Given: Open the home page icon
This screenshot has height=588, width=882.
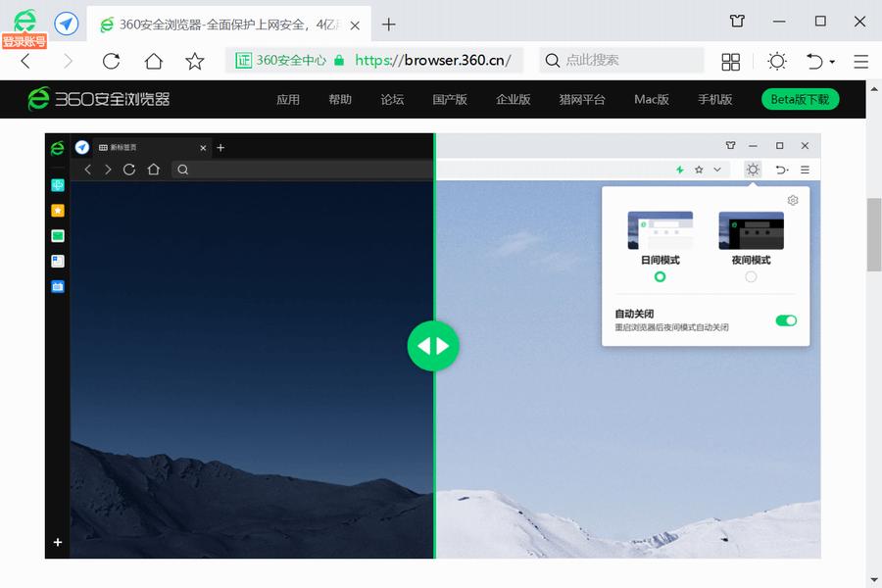Looking at the screenshot, I should click(153, 61).
